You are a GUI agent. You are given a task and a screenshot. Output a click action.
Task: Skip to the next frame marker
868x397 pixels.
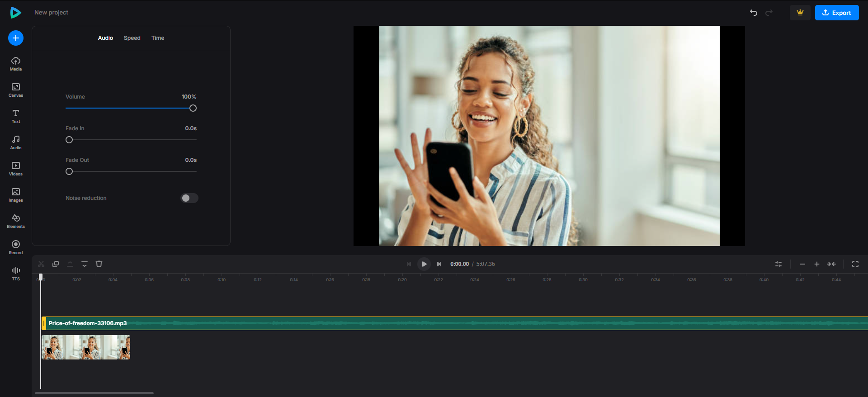point(439,264)
